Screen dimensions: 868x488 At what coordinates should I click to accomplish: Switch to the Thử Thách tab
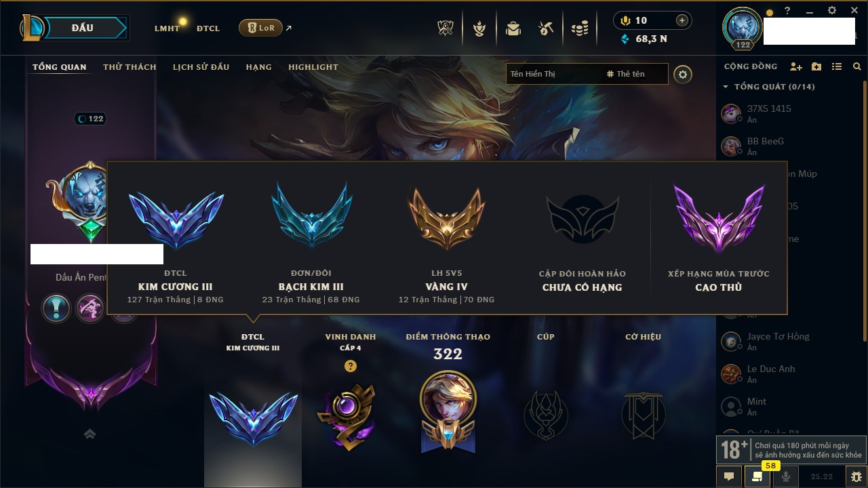[x=130, y=67]
